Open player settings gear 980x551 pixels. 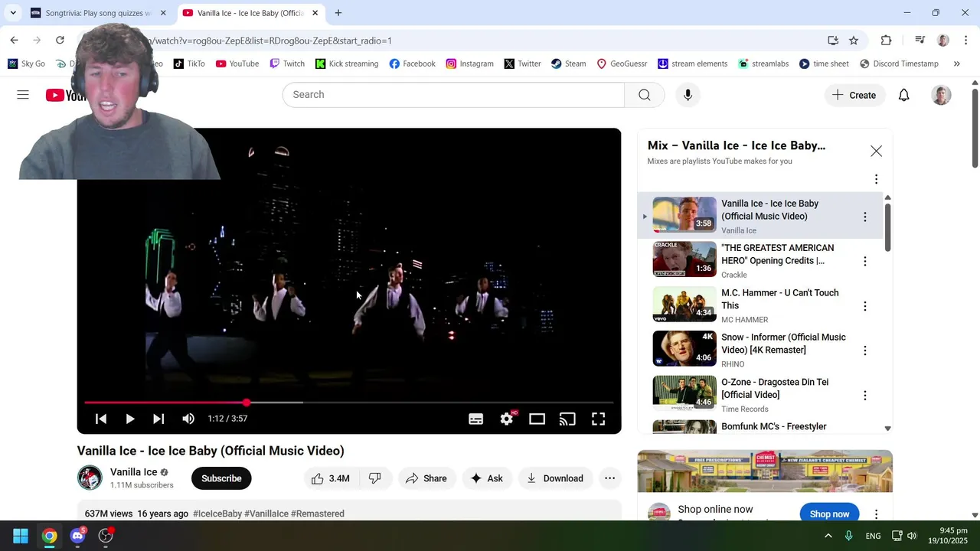(507, 419)
